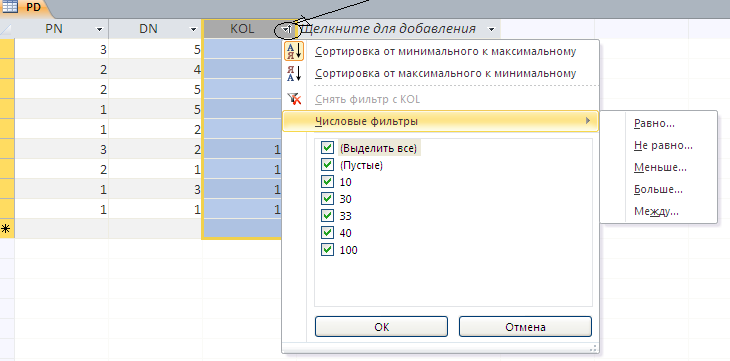Viewport: 730px width, 361px height.
Task: Click the descending sort Я-A icon
Action: click(294, 74)
